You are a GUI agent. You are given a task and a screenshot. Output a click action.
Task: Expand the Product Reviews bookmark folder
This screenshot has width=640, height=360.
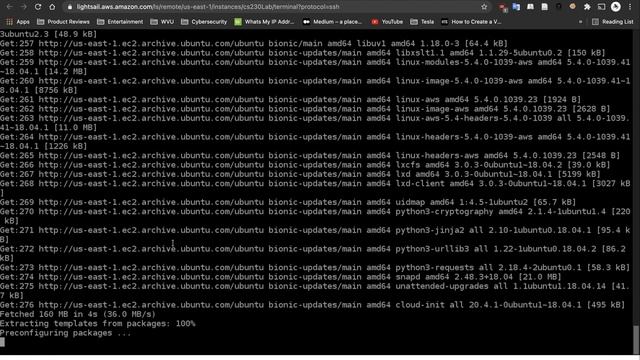tap(63, 22)
